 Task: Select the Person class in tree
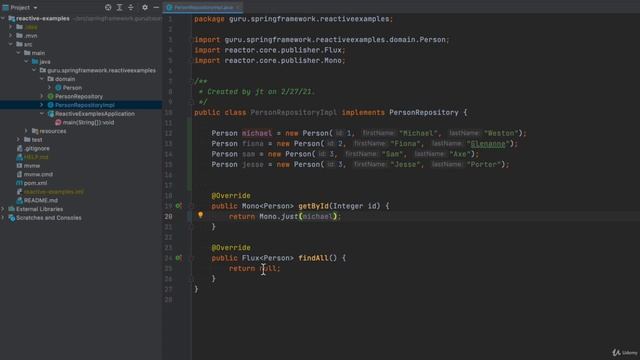tap(72, 88)
